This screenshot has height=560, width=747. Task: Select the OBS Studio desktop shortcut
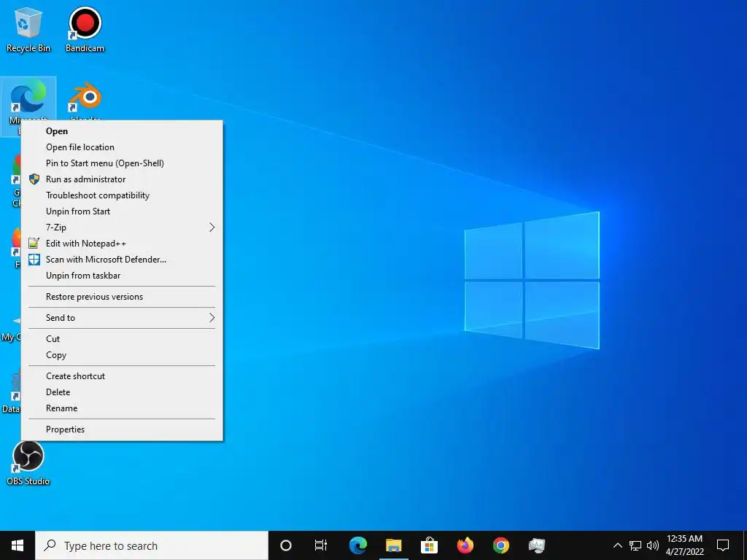[x=28, y=463]
